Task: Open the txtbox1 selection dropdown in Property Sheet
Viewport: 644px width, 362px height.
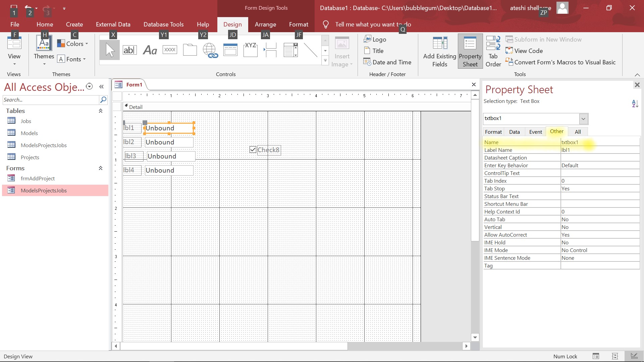Action: (583, 119)
